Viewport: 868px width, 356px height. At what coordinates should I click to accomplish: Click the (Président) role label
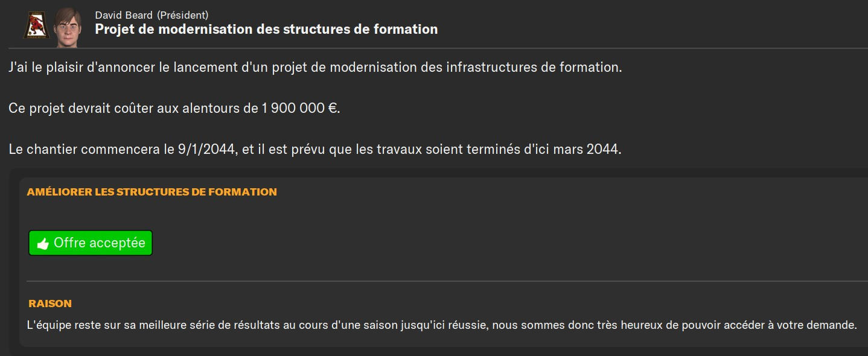point(182,15)
